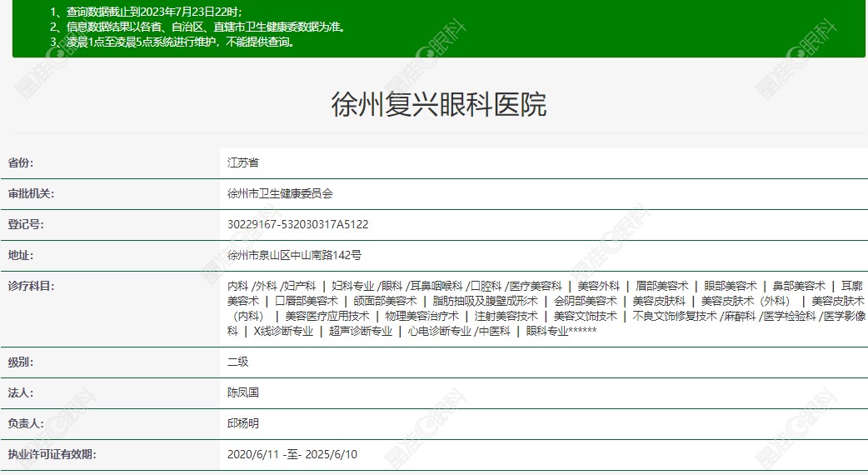Click the 审批机关 label
The width and height of the screenshot is (868, 475).
click(31, 194)
